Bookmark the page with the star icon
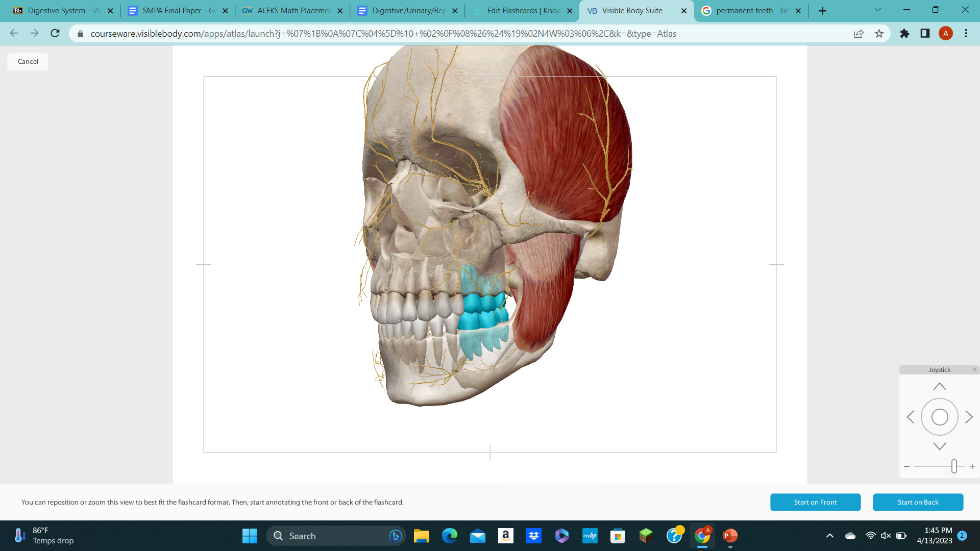Viewport: 980px width, 551px height. (879, 34)
